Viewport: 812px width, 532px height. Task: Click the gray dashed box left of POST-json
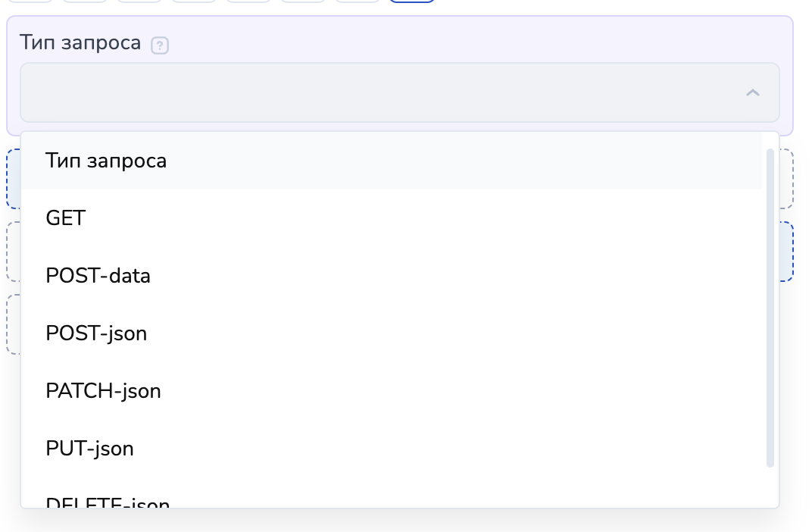(13, 324)
